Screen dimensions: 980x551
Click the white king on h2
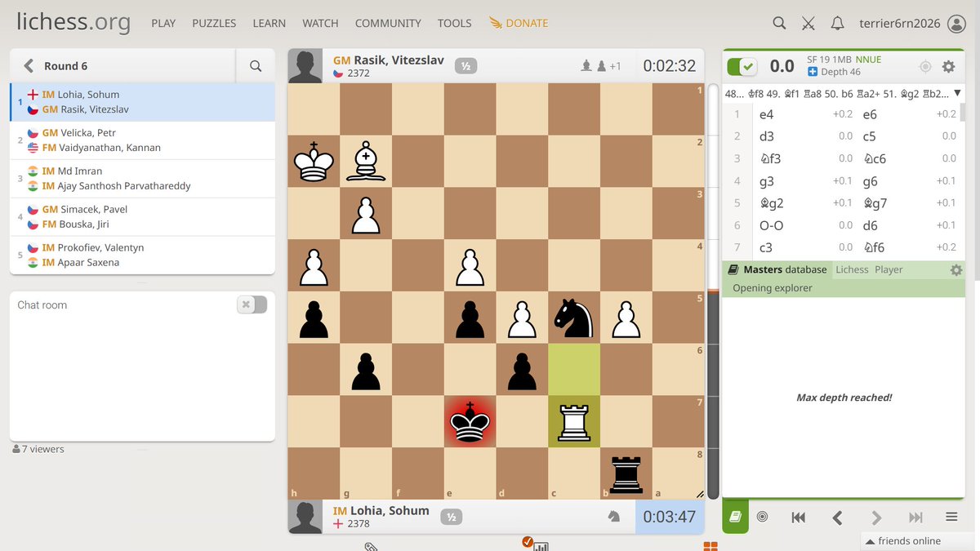click(x=314, y=161)
